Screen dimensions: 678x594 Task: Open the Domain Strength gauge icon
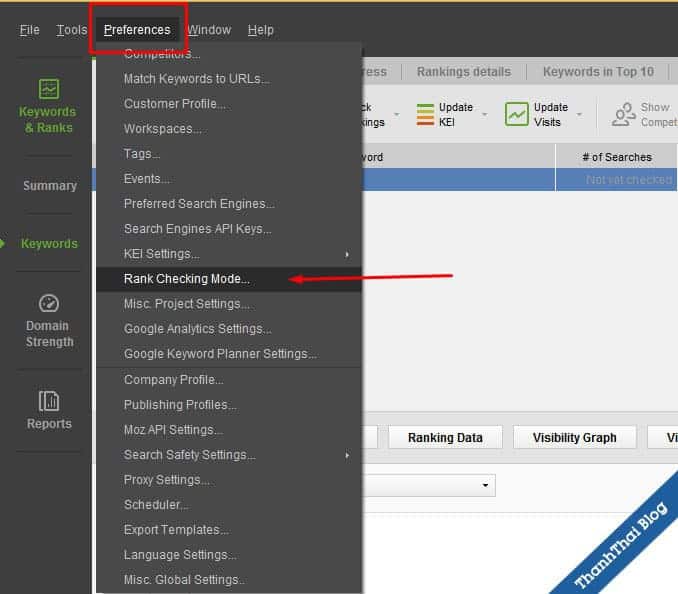(x=49, y=304)
